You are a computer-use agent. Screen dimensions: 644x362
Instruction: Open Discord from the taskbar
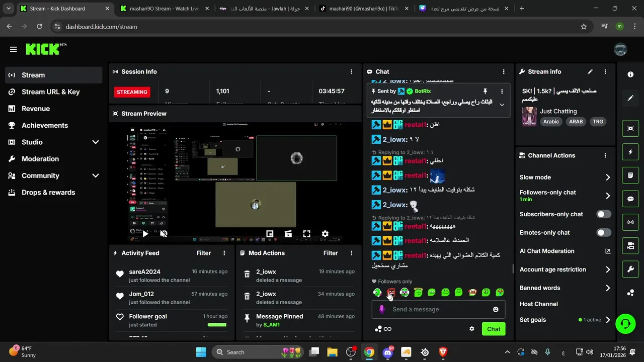388,352
